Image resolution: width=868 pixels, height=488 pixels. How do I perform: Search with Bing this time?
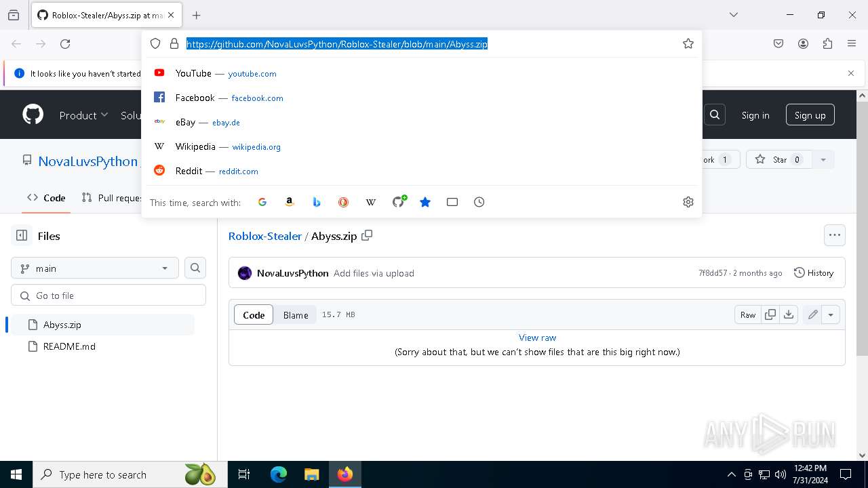(317, 202)
